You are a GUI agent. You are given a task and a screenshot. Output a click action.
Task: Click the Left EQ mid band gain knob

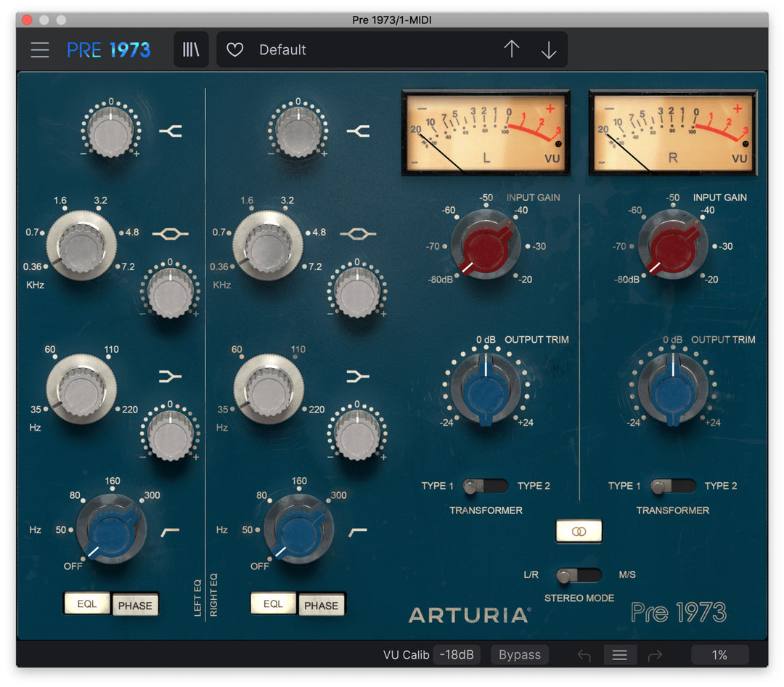click(x=170, y=293)
